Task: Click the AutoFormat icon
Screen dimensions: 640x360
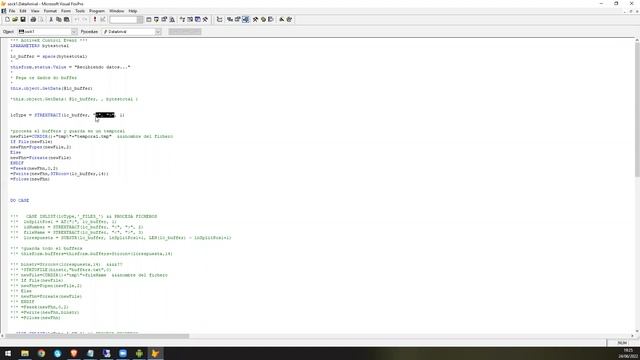Action: pos(289,19)
